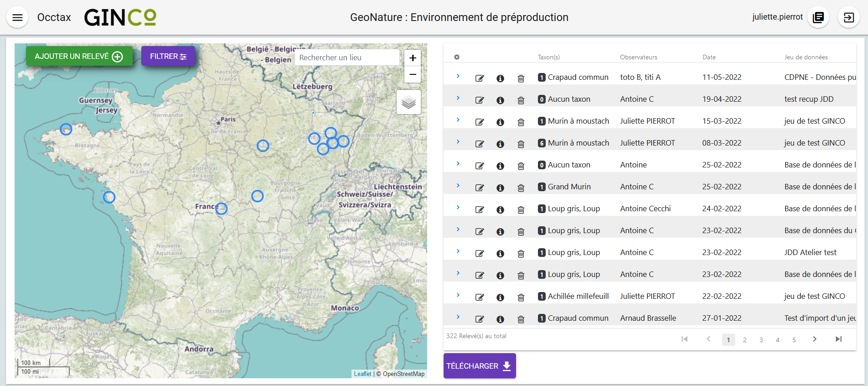The height and width of the screenshot is (386, 868).
Task: Open the OpenStreetMap attribution link
Action: point(403,374)
